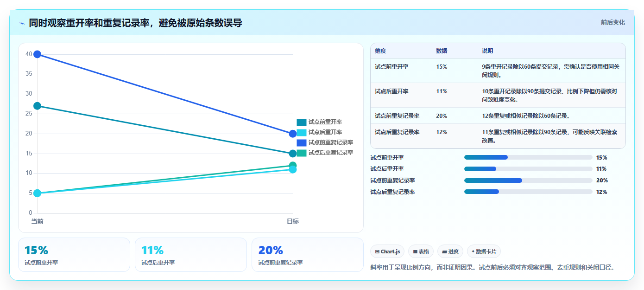Screen dimensions: 644x290
Task: Select table cell 试点后重复记录率
Action: click(x=397, y=132)
